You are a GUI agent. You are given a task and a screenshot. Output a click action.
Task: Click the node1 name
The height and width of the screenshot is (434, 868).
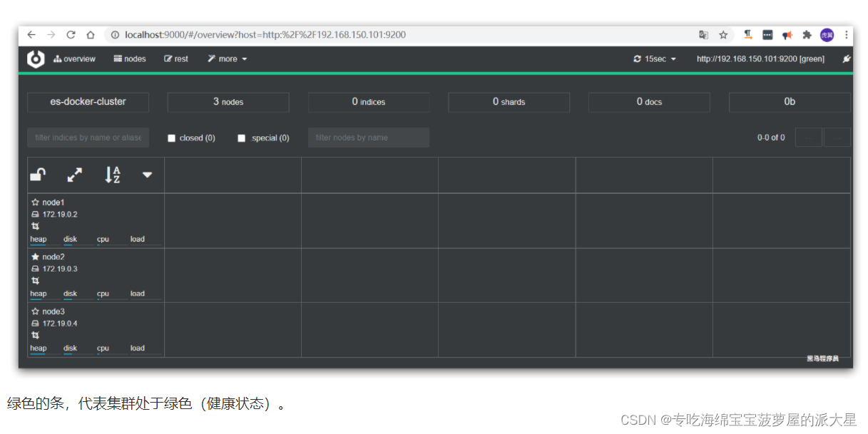(53, 202)
